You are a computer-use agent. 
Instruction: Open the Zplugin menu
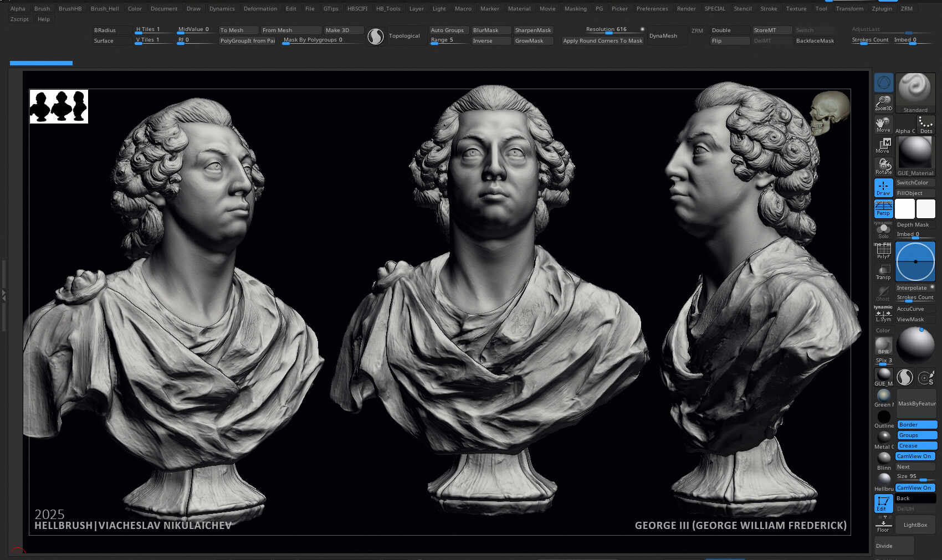point(882,9)
